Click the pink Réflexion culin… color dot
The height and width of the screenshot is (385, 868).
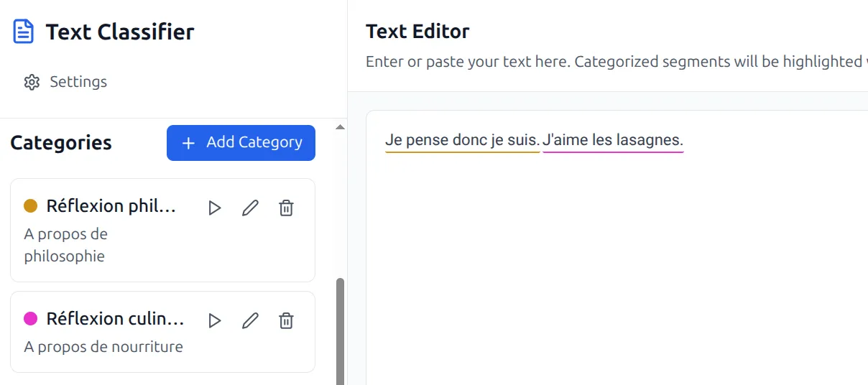[x=31, y=318]
